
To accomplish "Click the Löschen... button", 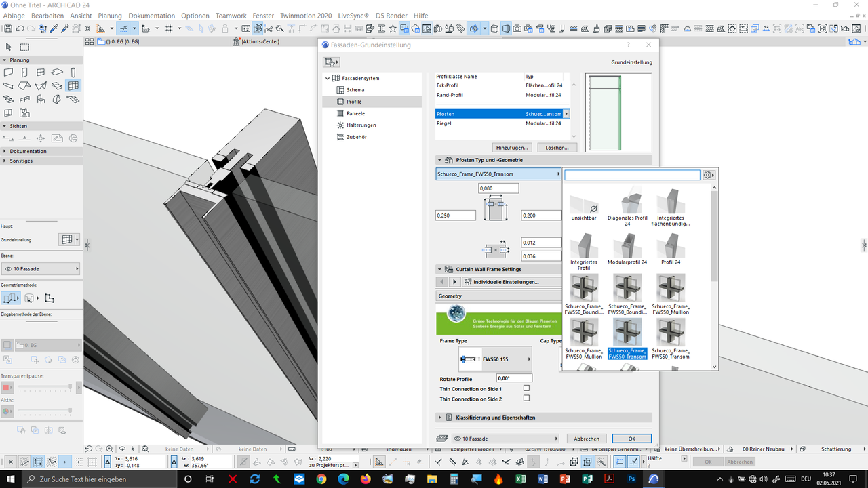I will coord(557,147).
